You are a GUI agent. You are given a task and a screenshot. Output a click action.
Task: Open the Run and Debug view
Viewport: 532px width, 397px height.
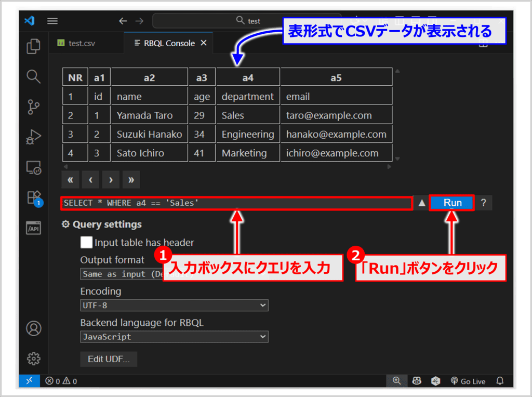coord(34,138)
